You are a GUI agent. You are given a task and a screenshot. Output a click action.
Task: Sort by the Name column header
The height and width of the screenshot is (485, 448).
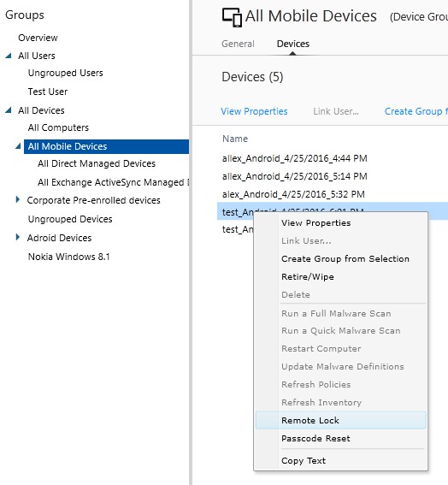[235, 139]
